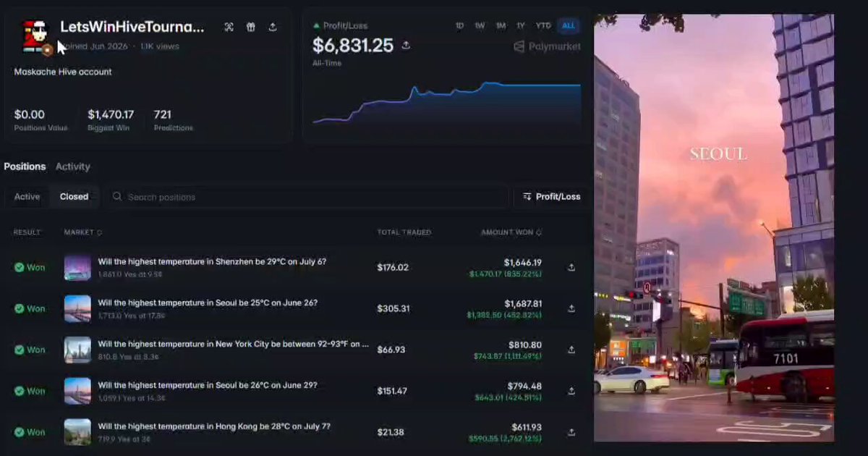Select the 1M time range
The width and height of the screenshot is (868, 456).
(501, 26)
